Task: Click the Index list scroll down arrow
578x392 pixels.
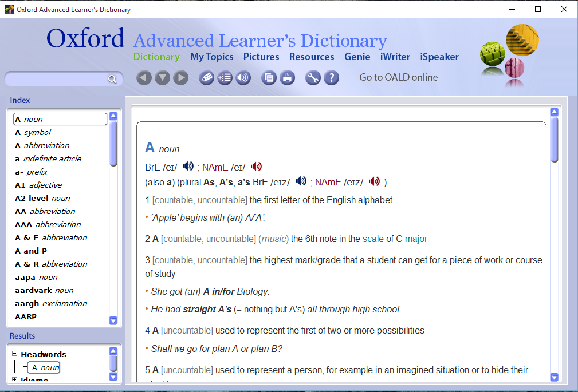Action: (x=113, y=320)
